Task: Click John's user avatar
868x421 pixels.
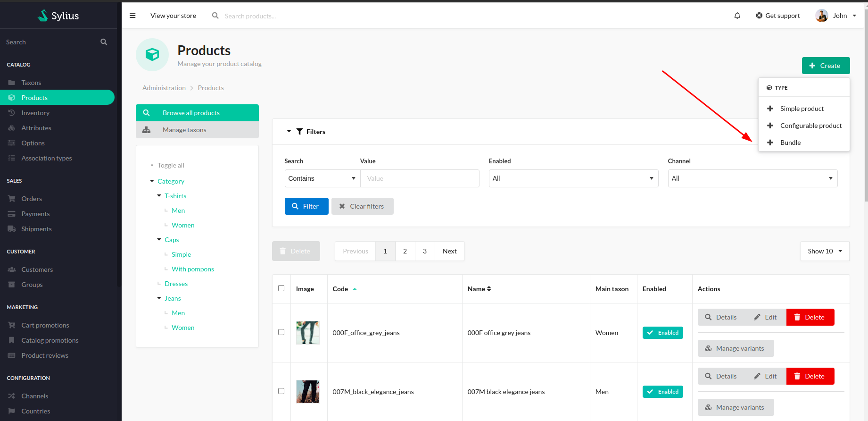Action: (821, 16)
